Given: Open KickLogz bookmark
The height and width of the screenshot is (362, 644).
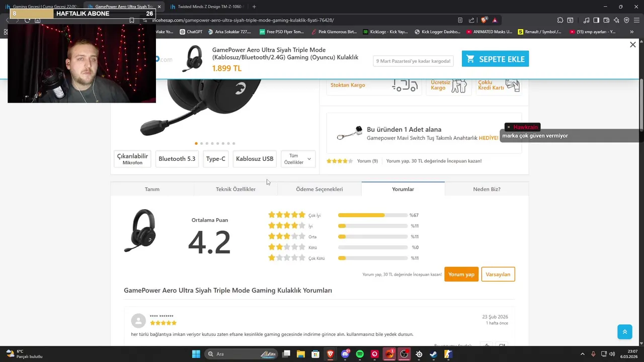Looking at the screenshot, I should click(x=385, y=32).
